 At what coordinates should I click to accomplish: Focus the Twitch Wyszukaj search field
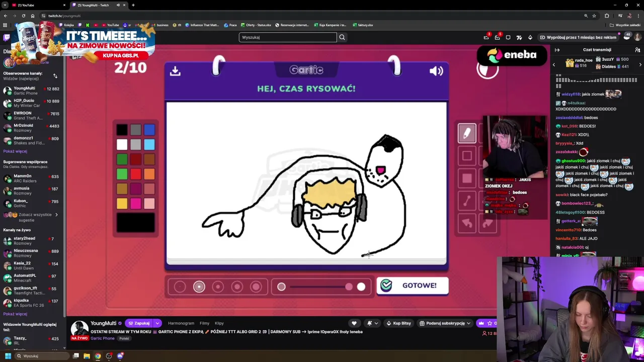(x=288, y=37)
